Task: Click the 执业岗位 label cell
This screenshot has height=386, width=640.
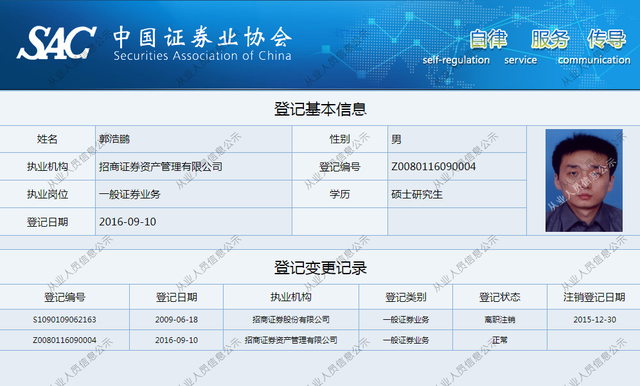Action: click(x=47, y=194)
